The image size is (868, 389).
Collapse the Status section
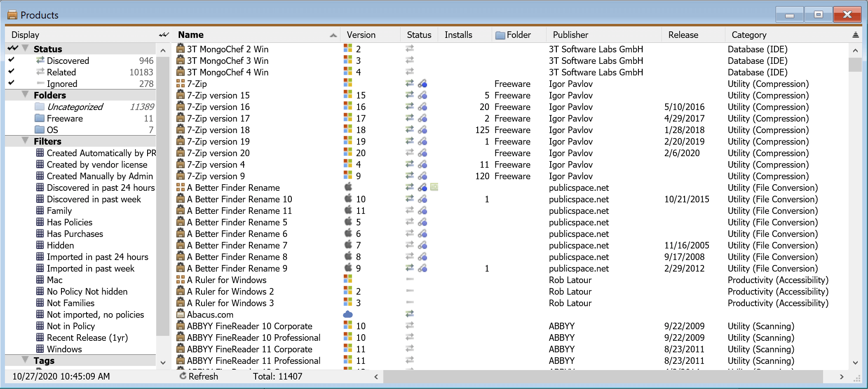pos(26,49)
